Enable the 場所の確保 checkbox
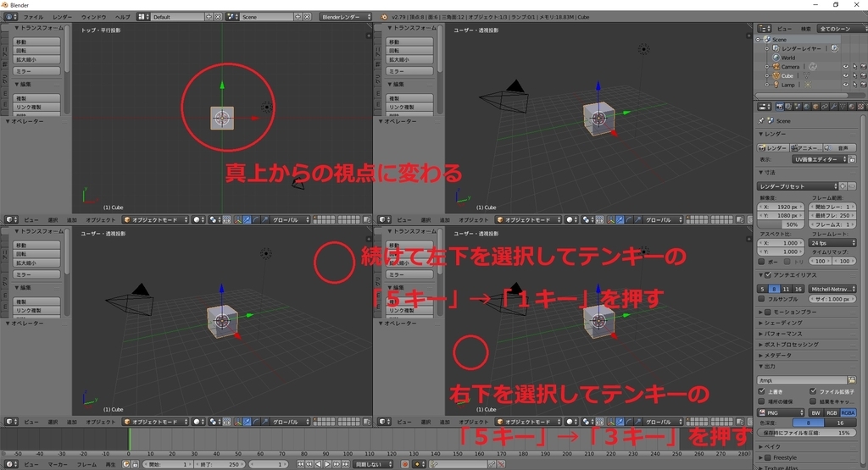The height and width of the screenshot is (470, 868). coord(762,401)
